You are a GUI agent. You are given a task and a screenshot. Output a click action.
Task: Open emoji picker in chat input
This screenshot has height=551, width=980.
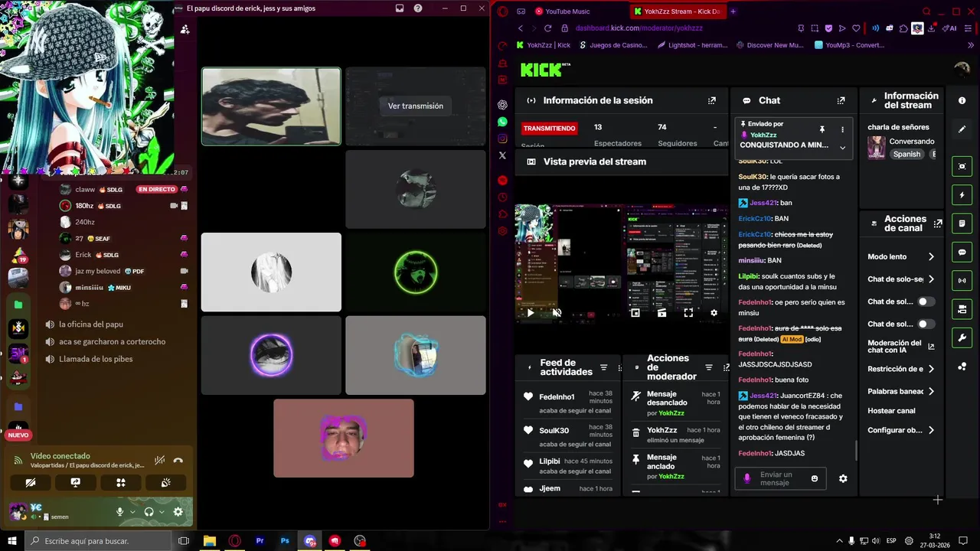814,478
